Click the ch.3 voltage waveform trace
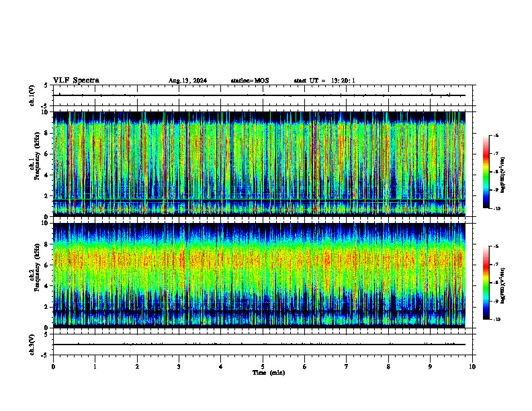532x411 pixels. pyautogui.click(x=259, y=345)
